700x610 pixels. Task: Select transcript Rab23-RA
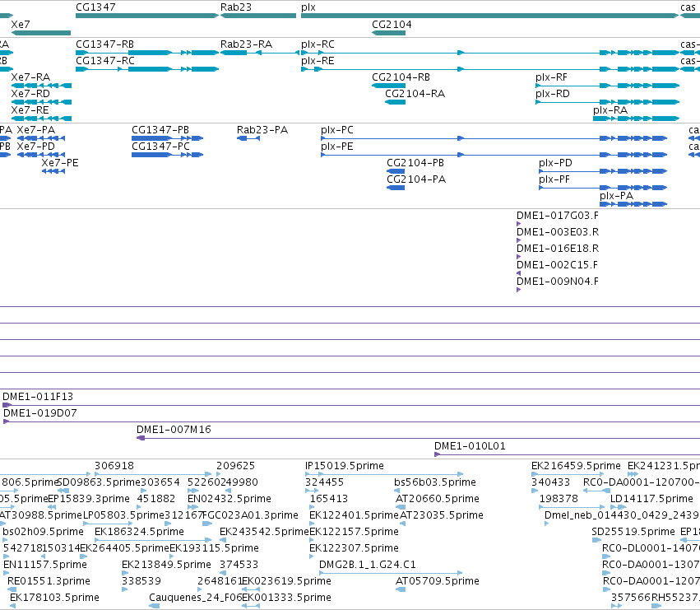tap(260, 53)
